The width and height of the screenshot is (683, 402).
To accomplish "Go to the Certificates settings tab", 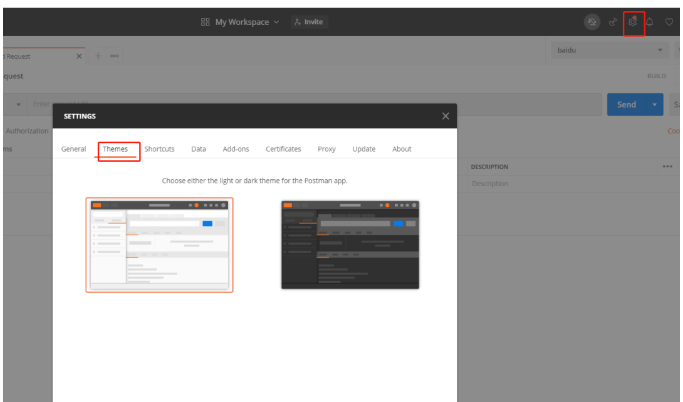I will point(283,149).
